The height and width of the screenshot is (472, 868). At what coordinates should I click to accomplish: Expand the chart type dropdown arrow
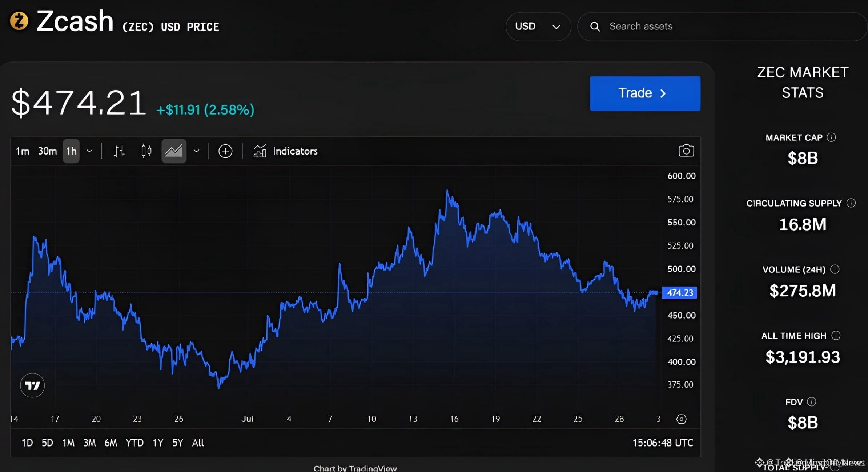click(x=196, y=151)
